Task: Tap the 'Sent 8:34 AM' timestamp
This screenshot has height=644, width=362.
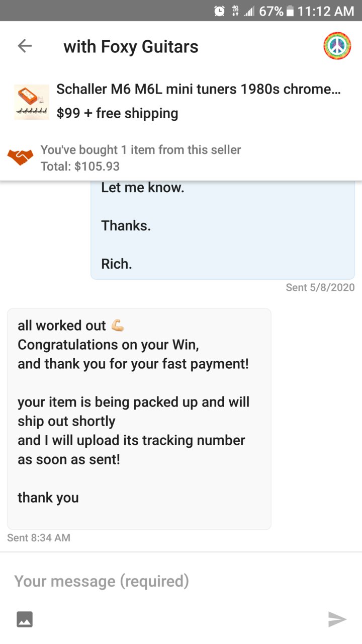Action: tap(39, 538)
